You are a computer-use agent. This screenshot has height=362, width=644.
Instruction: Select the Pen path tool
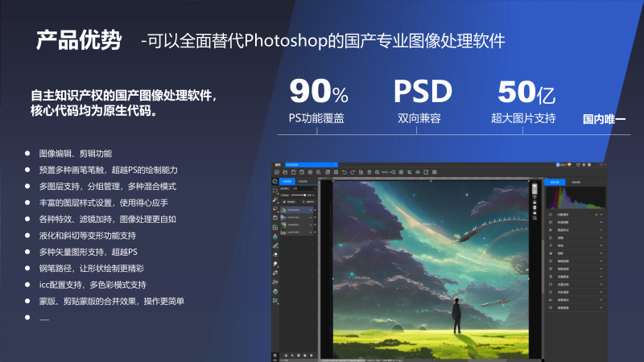[275, 273]
